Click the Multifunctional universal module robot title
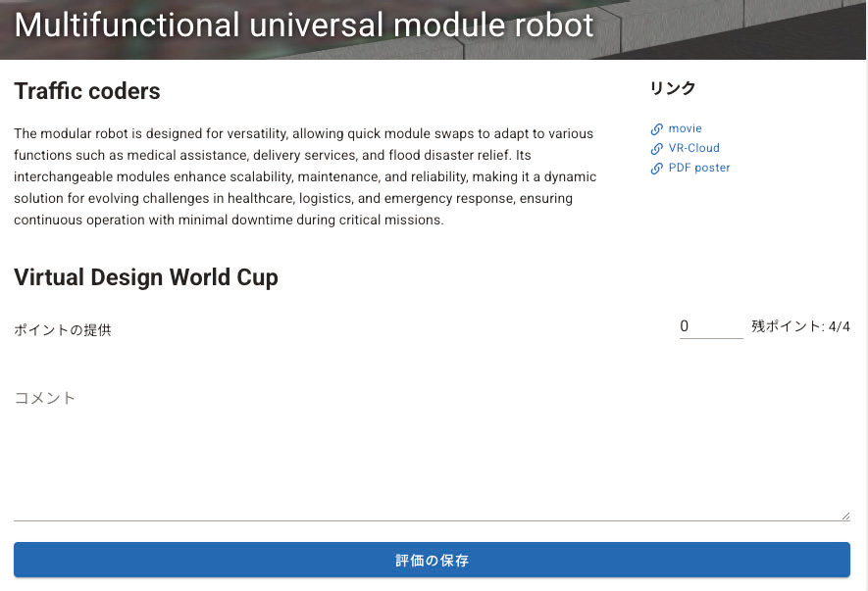Viewport: 868px width, 591px height. pos(304,25)
